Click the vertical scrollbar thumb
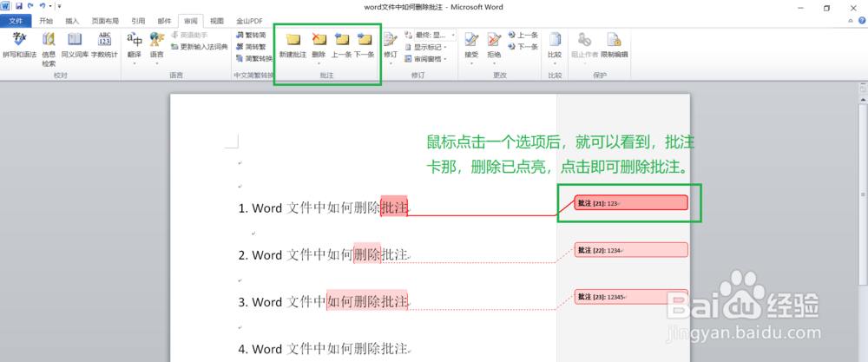The image size is (868, 362). coord(863,194)
